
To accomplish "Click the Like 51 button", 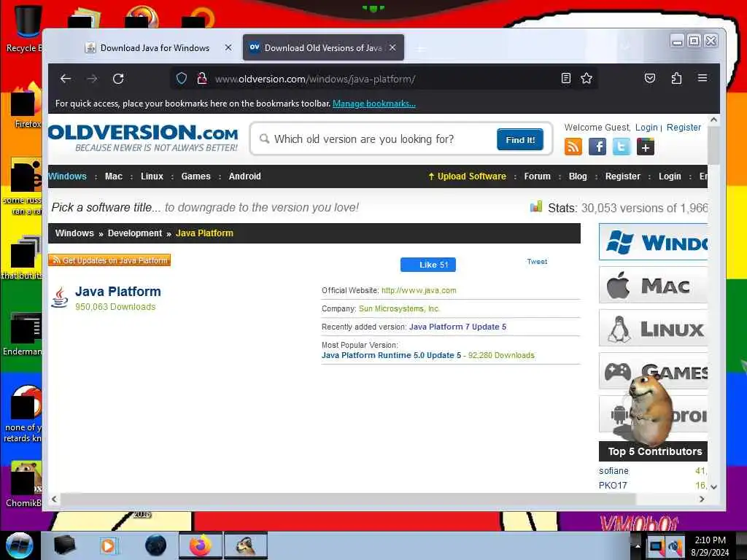I will (x=427, y=265).
